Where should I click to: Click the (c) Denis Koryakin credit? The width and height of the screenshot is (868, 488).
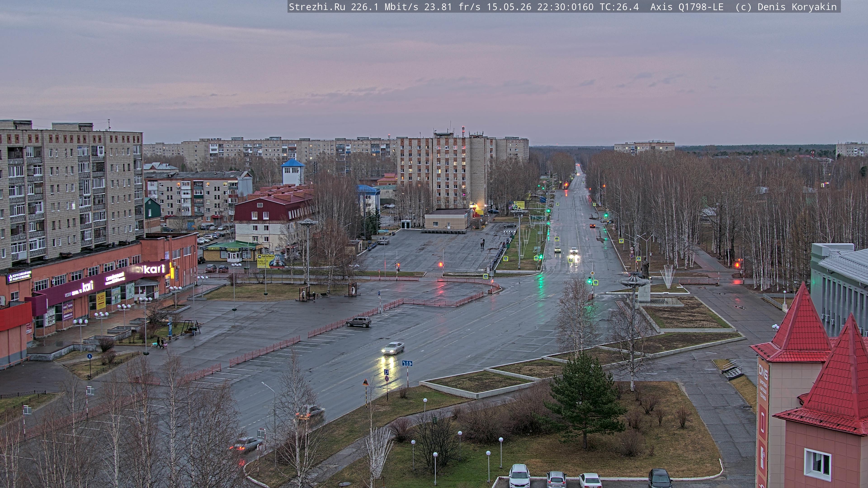(786, 7)
